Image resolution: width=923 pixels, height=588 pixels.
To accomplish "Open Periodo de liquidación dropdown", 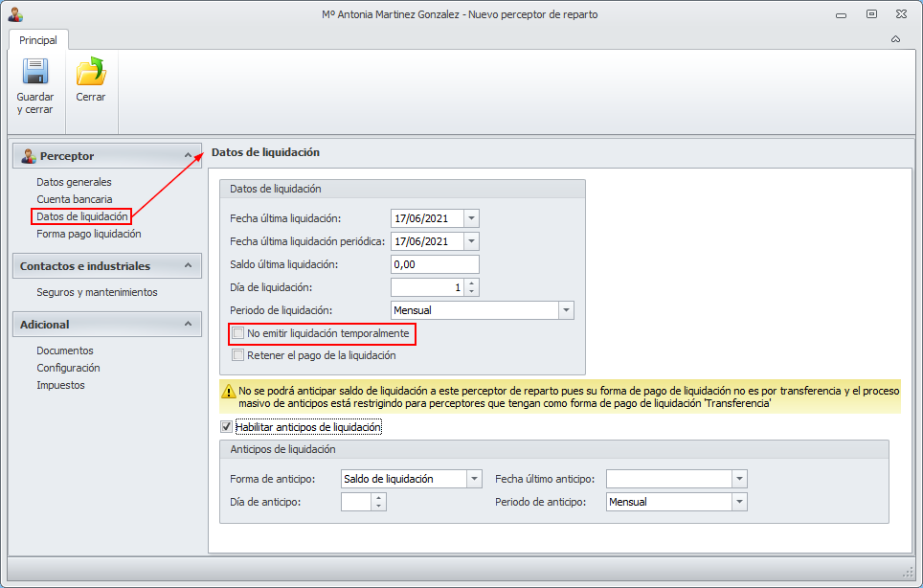I will click(x=566, y=310).
